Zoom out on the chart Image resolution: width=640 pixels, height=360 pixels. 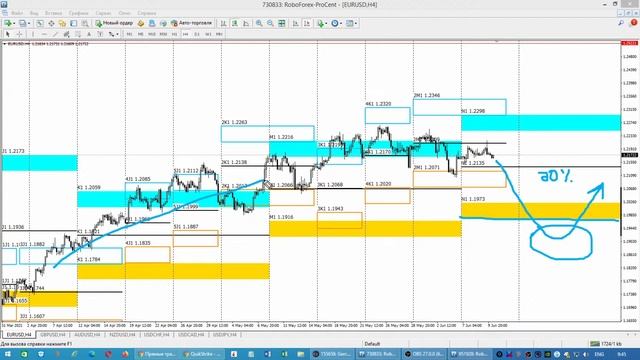tap(270, 23)
